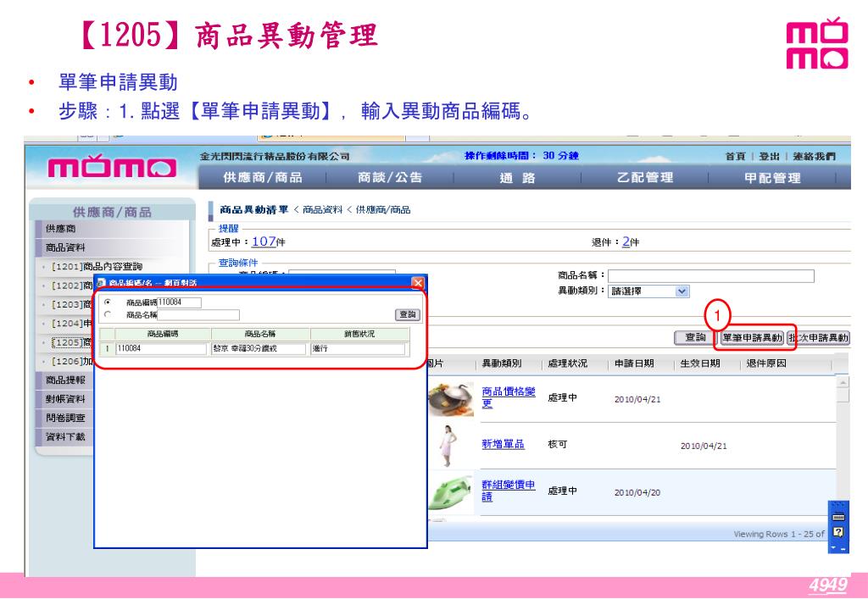This screenshot has width=868, height=599.
Task: Click the woman in dress product thumbnail
Action: [448, 446]
